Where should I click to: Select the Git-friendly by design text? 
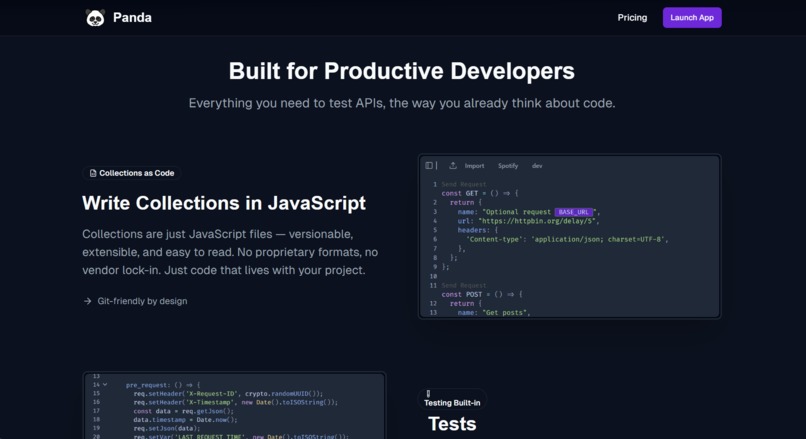point(142,301)
